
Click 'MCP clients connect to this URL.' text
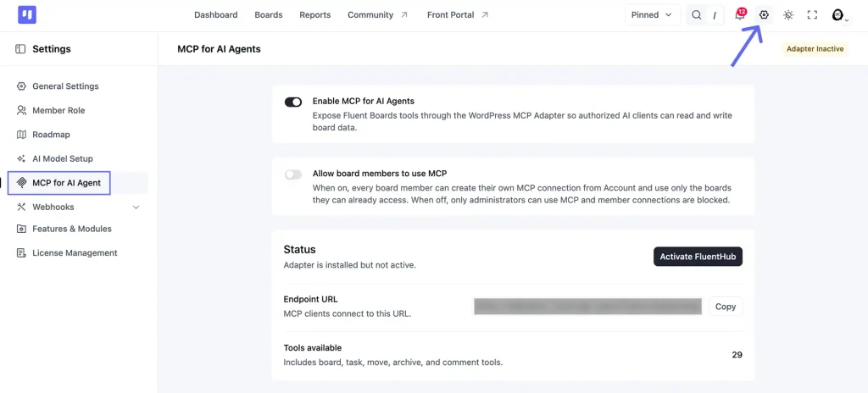point(348,314)
